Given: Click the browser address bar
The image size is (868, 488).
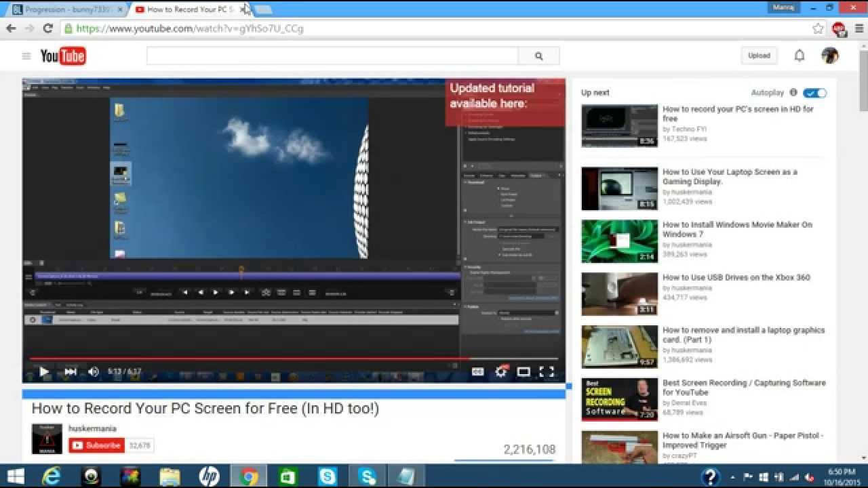Looking at the screenshot, I should [434, 28].
